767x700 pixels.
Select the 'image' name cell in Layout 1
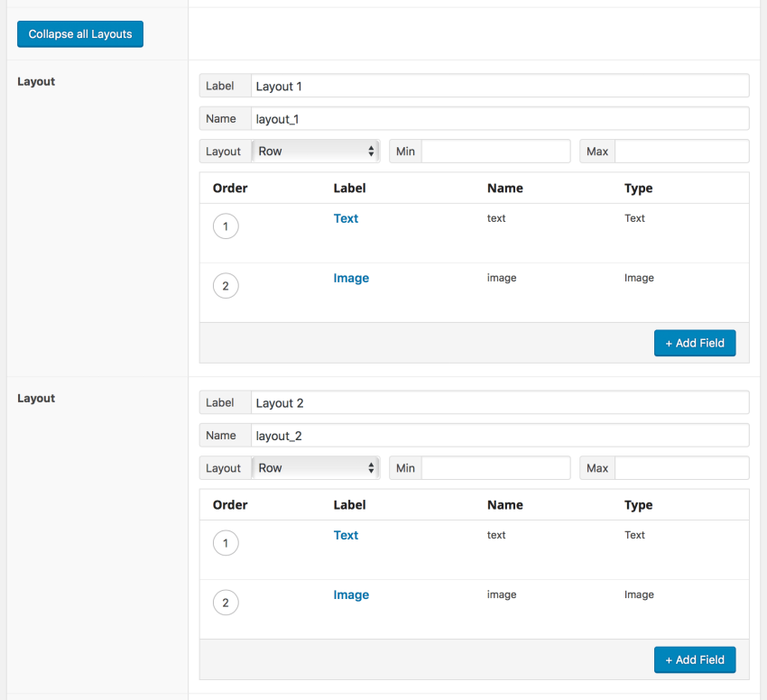coord(502,278)
